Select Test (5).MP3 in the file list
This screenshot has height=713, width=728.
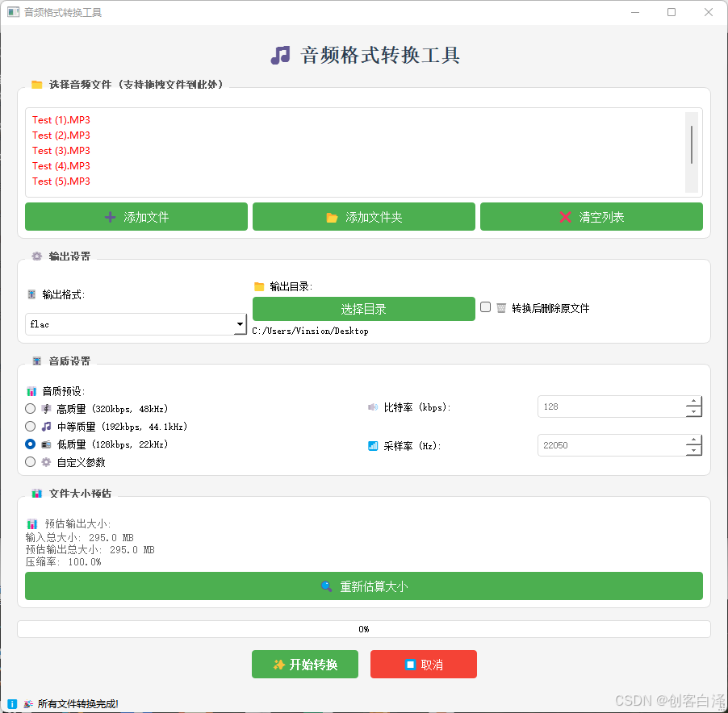tap(61, 181)
